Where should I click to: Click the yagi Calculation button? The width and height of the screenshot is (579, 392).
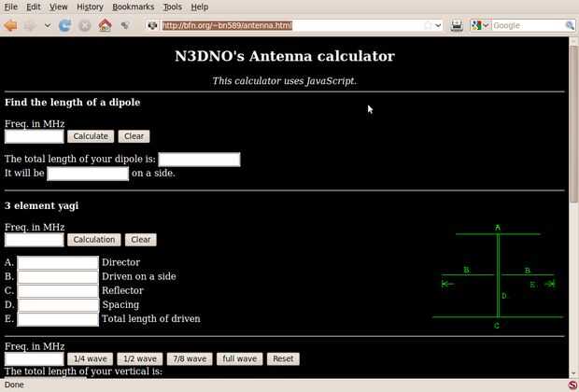[93, 240]
